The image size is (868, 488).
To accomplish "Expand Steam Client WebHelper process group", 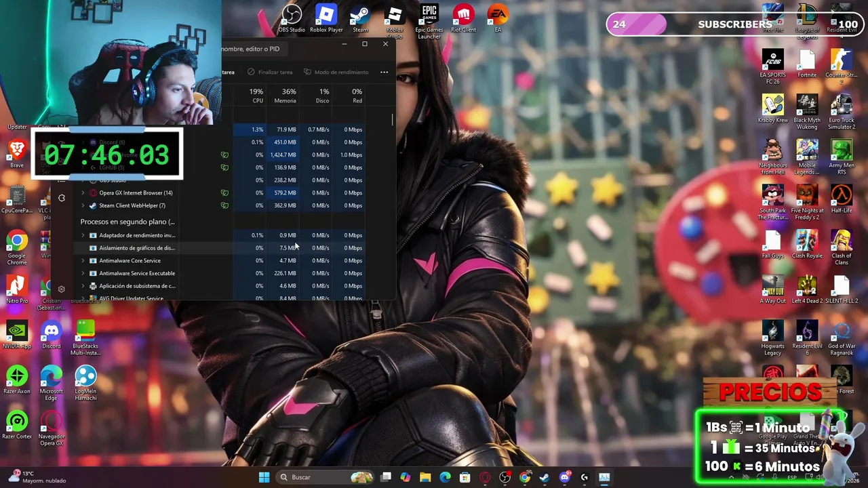I will click(83, 205).
